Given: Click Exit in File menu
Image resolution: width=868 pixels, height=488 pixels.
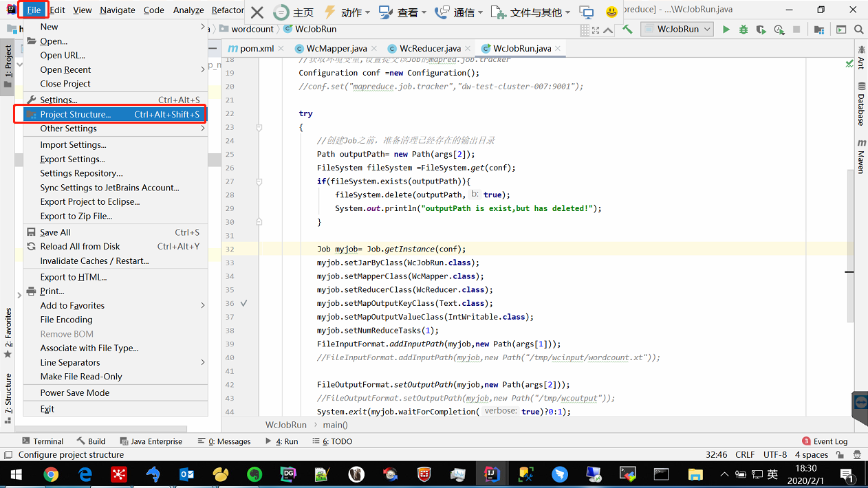Looking at the screenshot, I should pos(115,409).
